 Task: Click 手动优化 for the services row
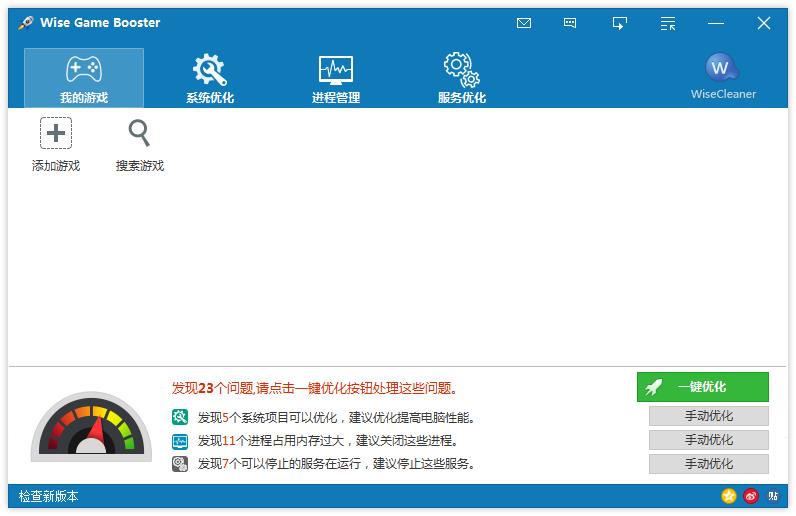708,464
